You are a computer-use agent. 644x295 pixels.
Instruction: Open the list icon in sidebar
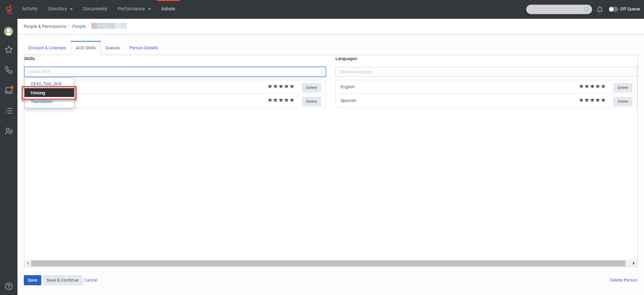point(9,111)
